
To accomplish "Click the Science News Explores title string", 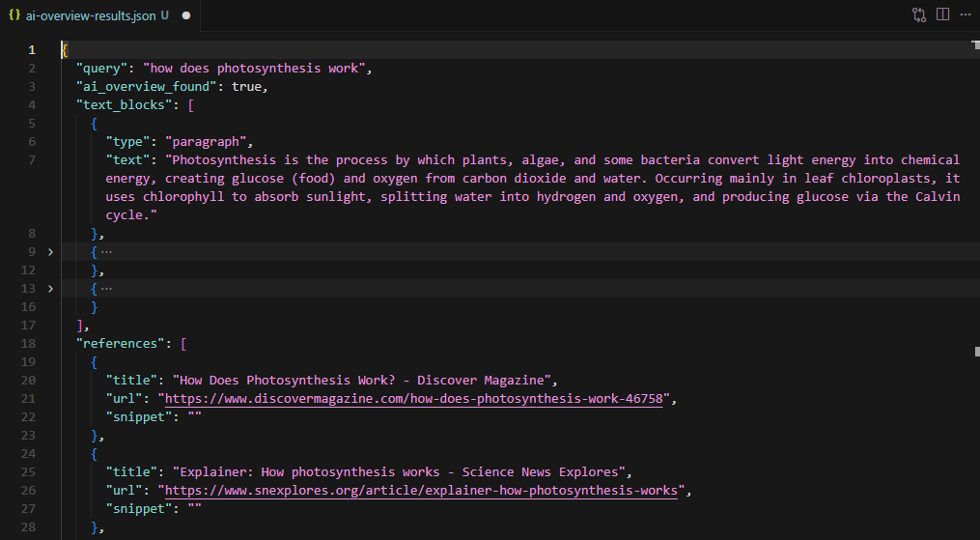I will coord(399,471).
